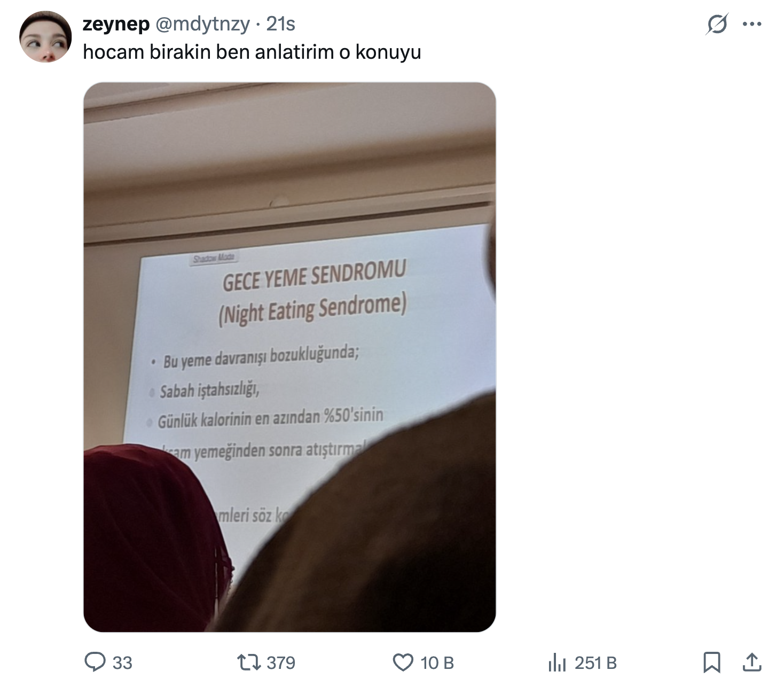Image resolution: width=784 pixels, height=686 pixels.
Task: Click the reply count 33
Action: click(122, 663)
